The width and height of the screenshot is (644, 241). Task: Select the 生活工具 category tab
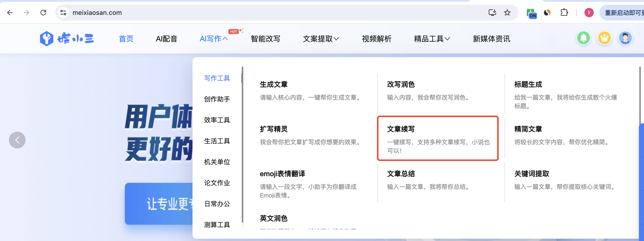(217, 141)
